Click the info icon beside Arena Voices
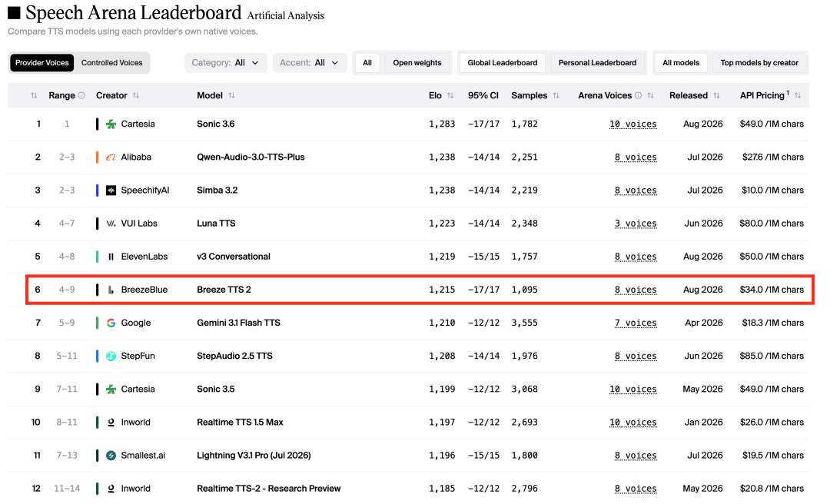Screen dimensions: 830x504 [x=639, y=96]
